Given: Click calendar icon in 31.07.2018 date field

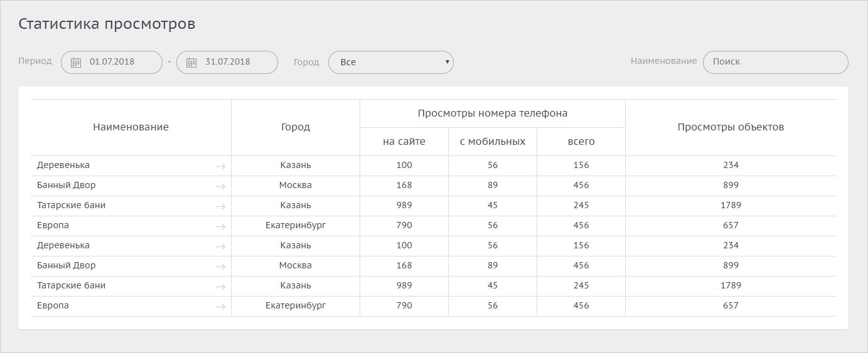Looking at the screenshot, I should coord(191,62).
